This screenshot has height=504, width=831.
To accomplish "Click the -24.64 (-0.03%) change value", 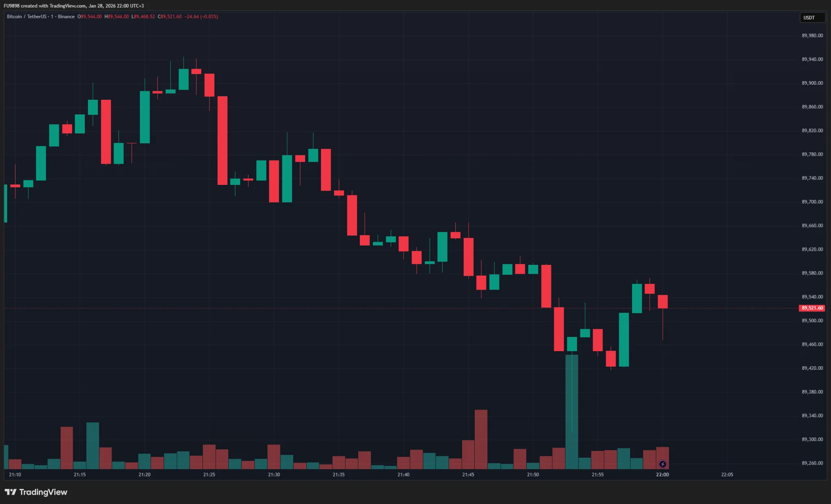I will pos(201,17).
